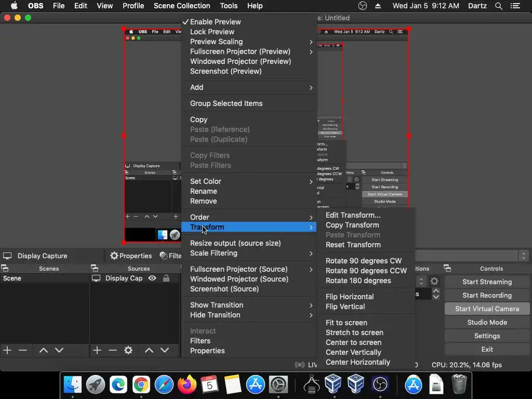This screenshot has width=532, height=399.
Task: Move scene up with arrow icon
Action: coord(44,350)
